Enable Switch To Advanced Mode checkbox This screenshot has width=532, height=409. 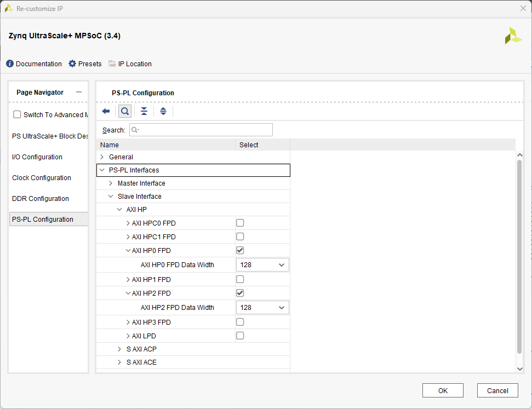(x=17, y=114)
